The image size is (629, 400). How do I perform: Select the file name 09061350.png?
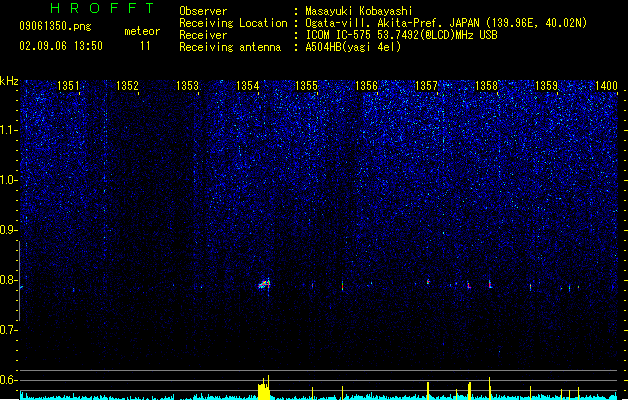click(x=55, y=26)
